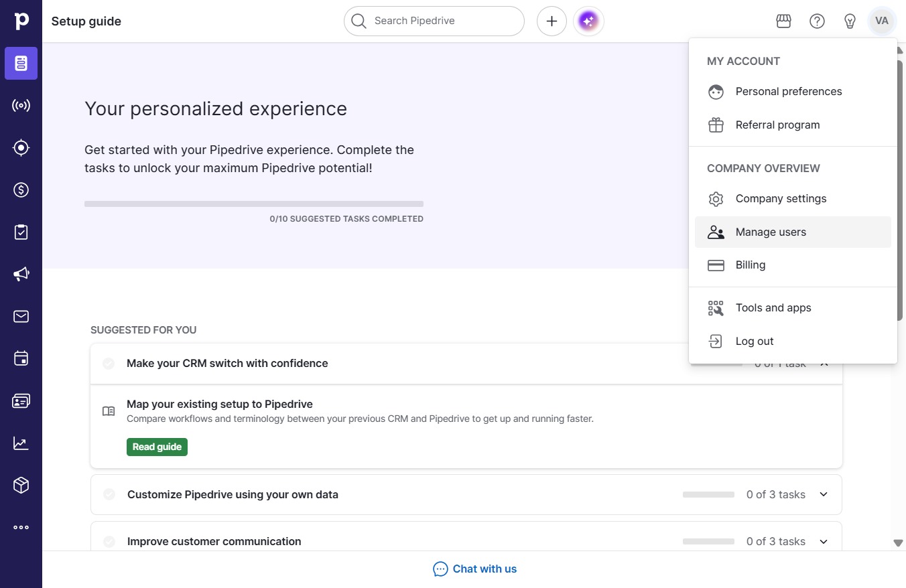
Task: Click the 0 of 3 tasks text for Customize Pipedrive
Action: point(776,494)
